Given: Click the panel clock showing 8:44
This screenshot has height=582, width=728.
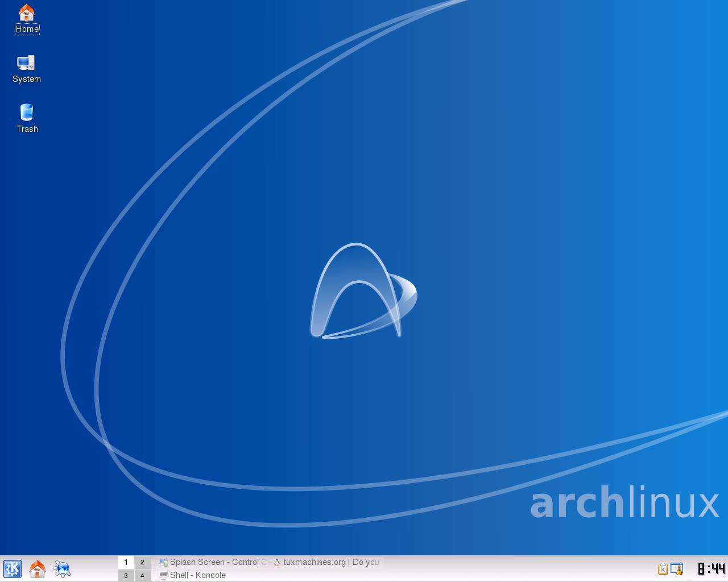Looking at the screenshot, I should [x=712, y=569].
